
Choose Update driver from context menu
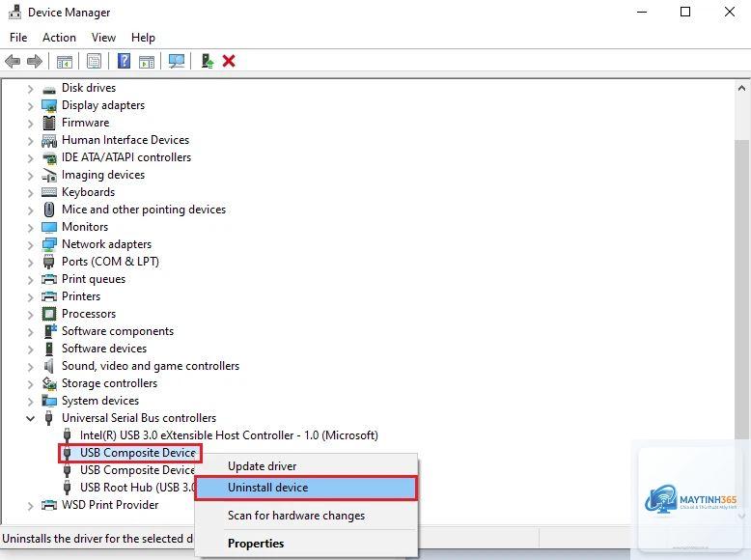(307, 466)
